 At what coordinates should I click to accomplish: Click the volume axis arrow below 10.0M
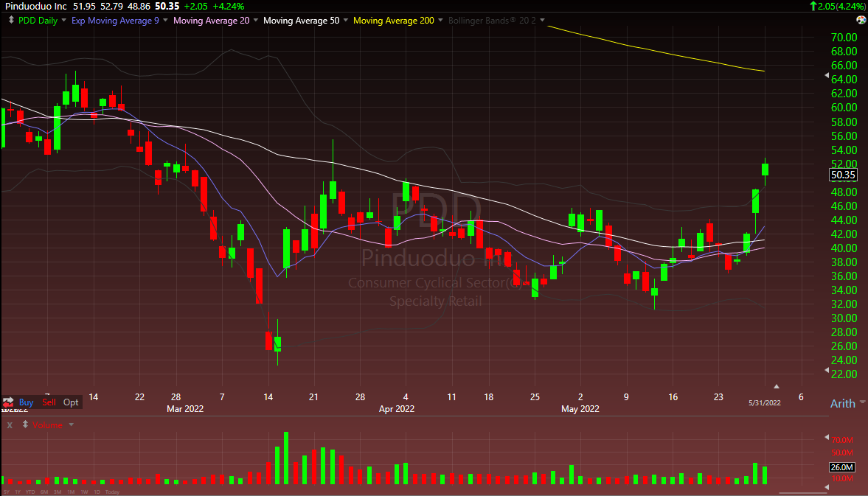(x=827, y=487)
